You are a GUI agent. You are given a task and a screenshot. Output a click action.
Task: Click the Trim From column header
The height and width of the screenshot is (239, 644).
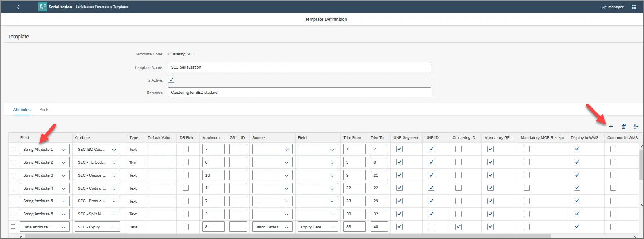point(352,138)
